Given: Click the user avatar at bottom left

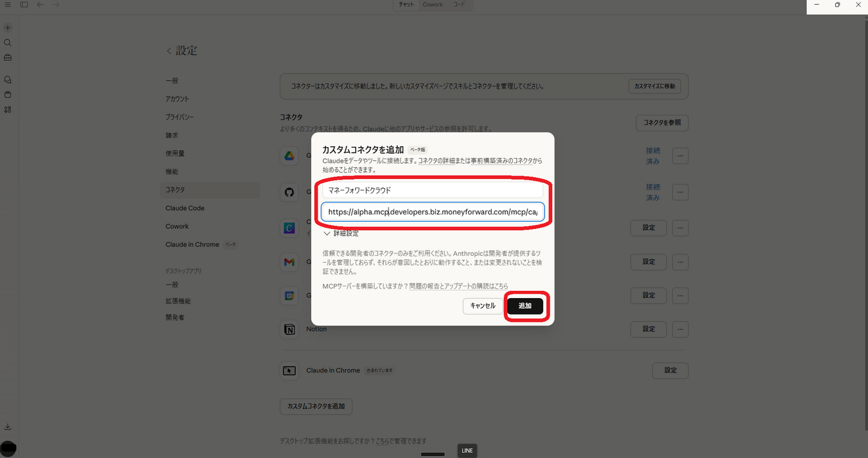Looking at the screenshot, I should pos(8,449).
